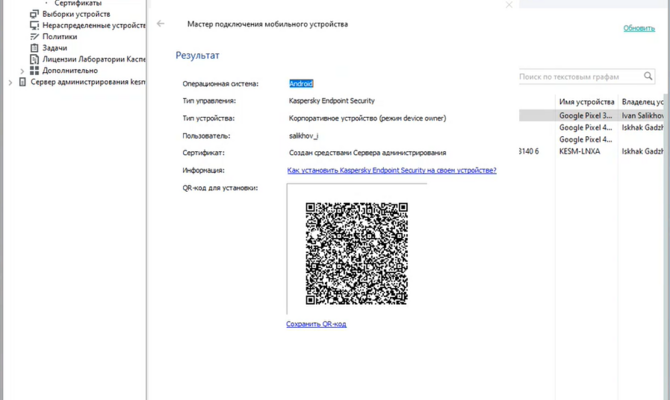The height and width of the screenshot is (400, 670).
Task: Select the Google Pixel 4 row owned by Iskhak
Action: (592, 127)
